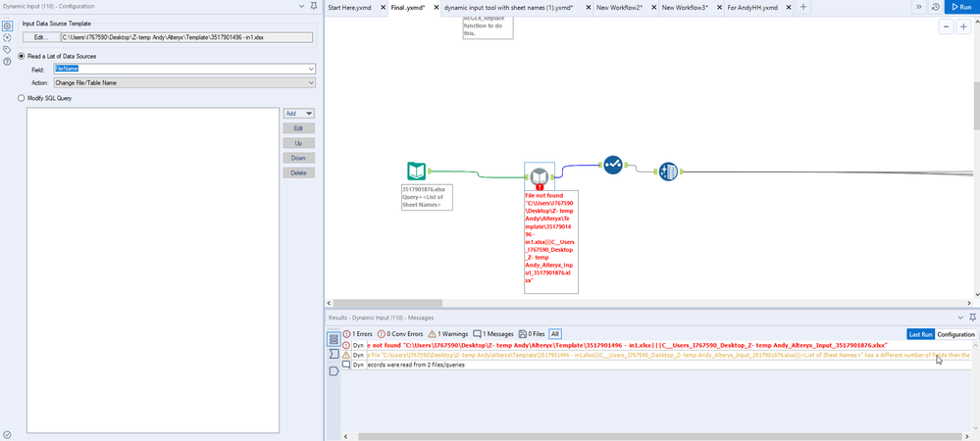Viewport: 980px width, 441px height.
Task: Select the red File not found error row
Action: [657, 345]
